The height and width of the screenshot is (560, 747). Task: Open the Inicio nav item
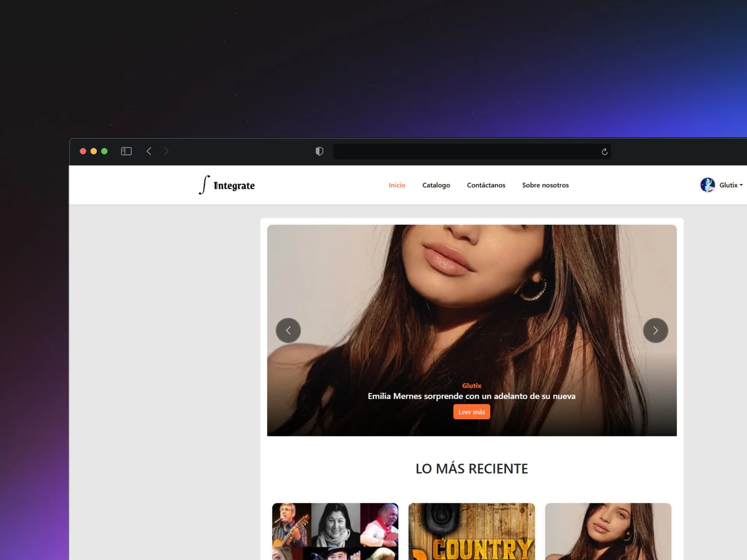coord(397,185)
